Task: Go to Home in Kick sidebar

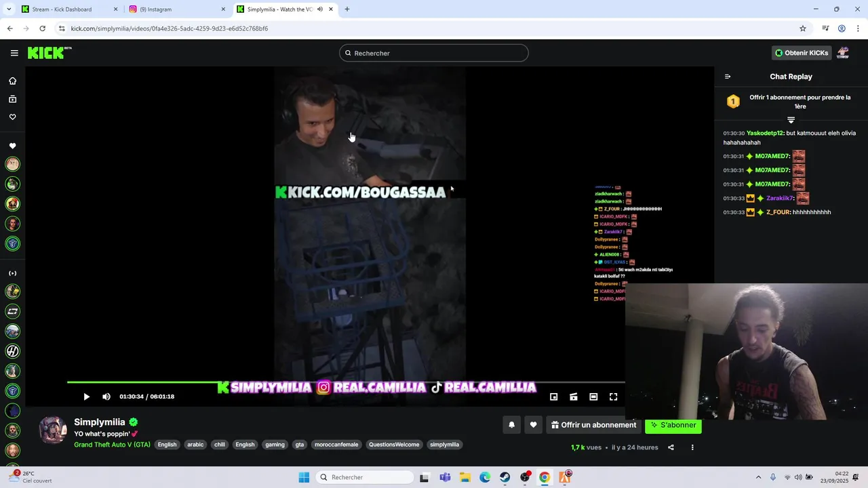Action: tap(12, 81)
